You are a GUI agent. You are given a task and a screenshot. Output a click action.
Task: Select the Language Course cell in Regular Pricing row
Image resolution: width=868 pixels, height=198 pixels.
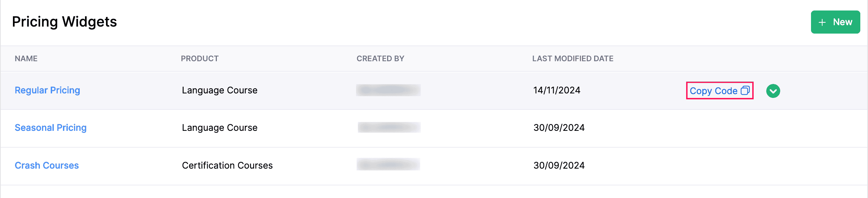[x=220, y=90]
